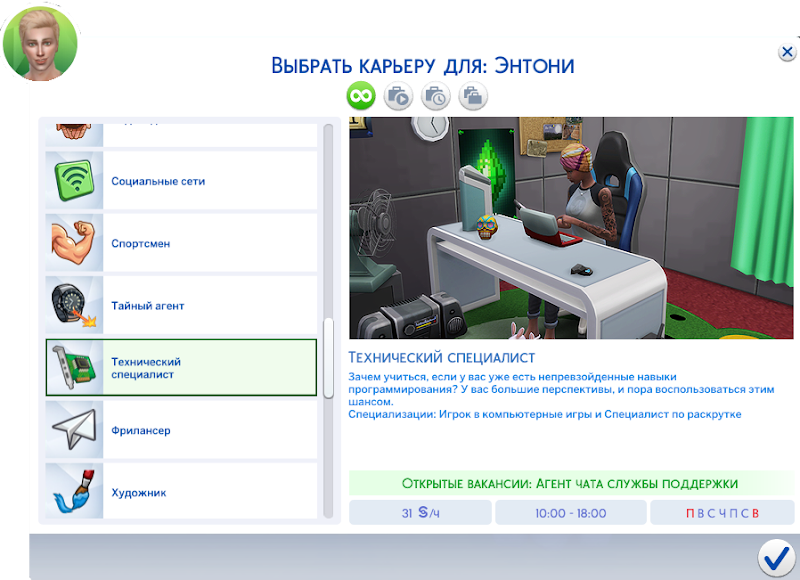
Task: Select the all careers infinity filter
Action: click(x=361, y=96)
